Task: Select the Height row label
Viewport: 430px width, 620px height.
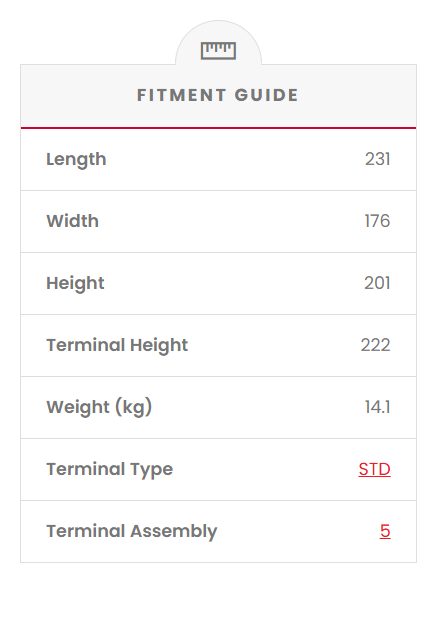Action: pyautogui.click(x=75, y=284)
